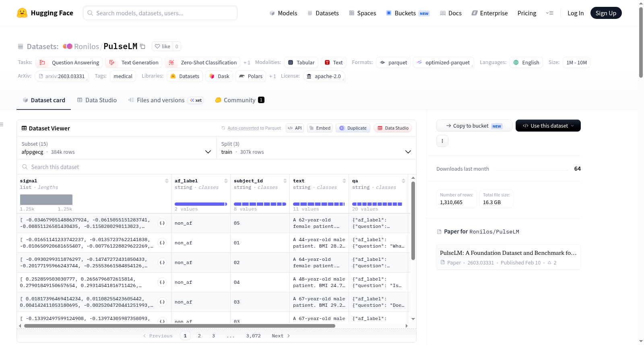This screenshot has height=345, width=644.
Task: Select the Zero-Shot Classification task tag
Action: point(203,62)
